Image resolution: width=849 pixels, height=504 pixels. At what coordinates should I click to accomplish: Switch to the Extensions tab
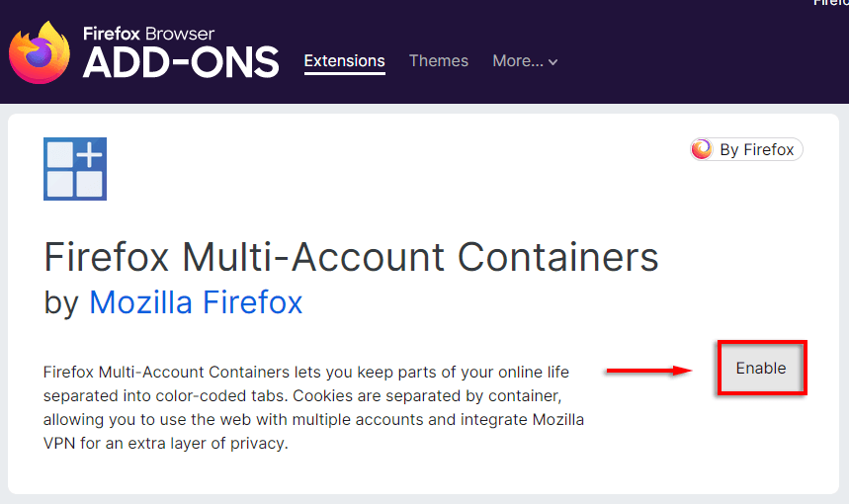tap(344, 61)
